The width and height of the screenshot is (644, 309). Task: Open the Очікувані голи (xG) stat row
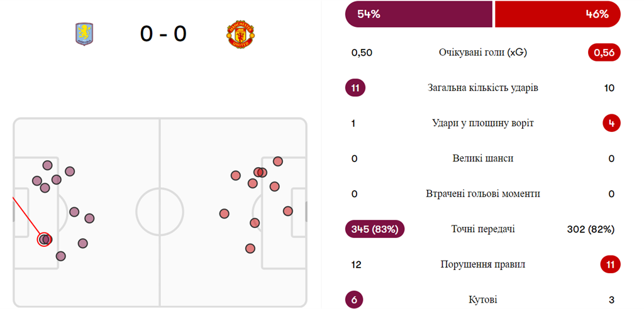pos(482,53)
